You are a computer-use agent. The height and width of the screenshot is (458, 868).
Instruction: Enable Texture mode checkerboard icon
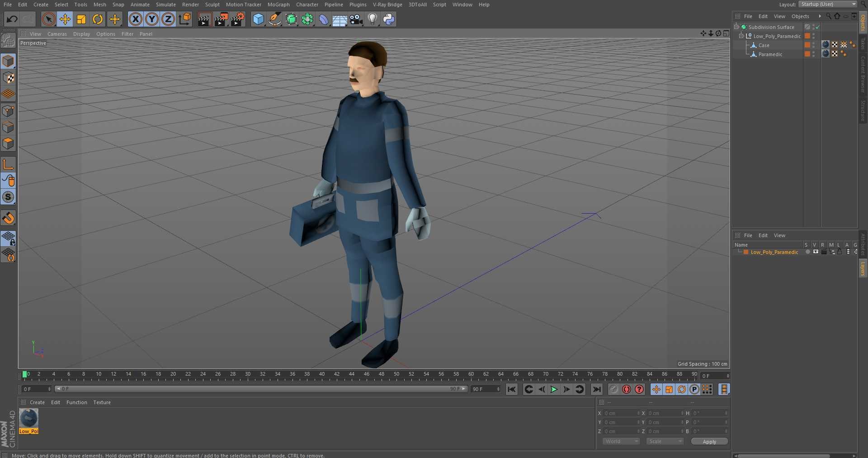8,78
